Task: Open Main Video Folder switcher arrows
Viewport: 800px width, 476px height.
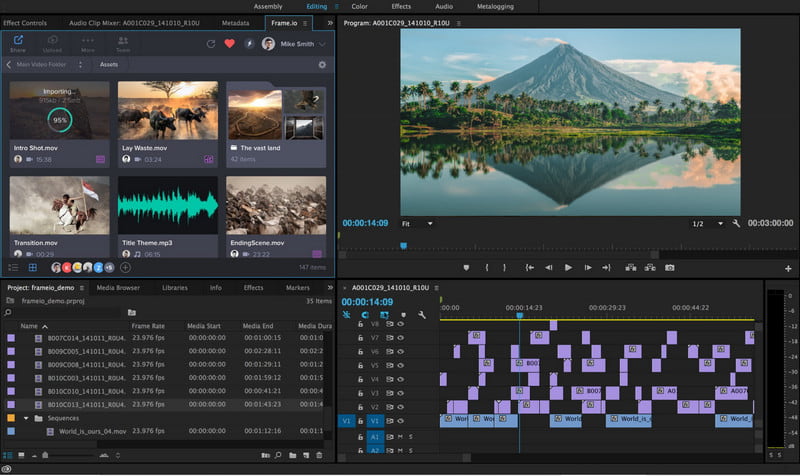Action: click(x=80, y=65)
